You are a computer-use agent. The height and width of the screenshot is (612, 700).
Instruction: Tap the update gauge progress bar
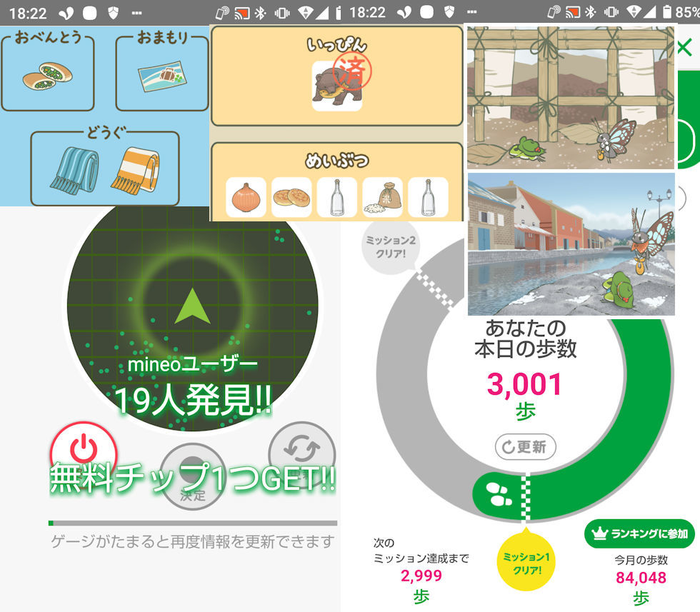pyautogui.click(x=193, y=523)
